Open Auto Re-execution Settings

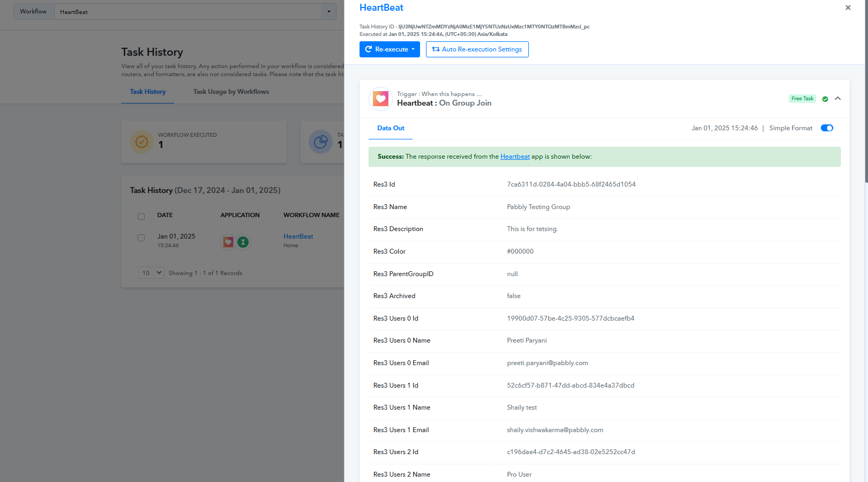tap(477, 49)
